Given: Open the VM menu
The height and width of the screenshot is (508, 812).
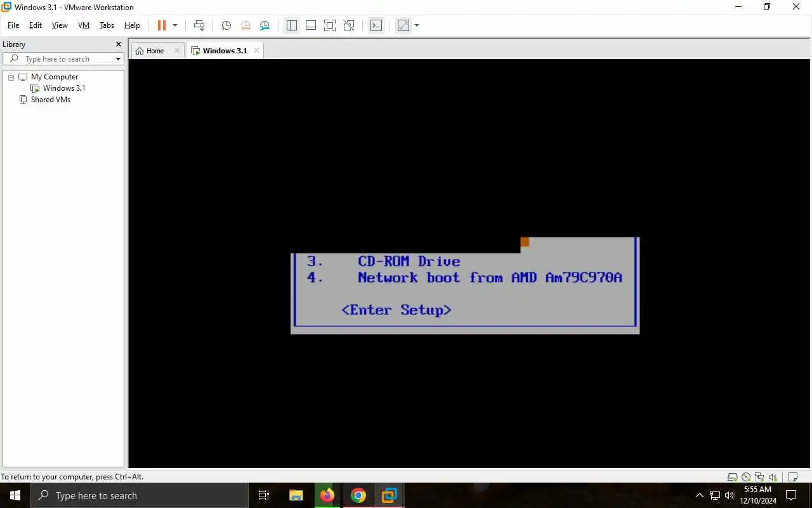Looking at the screenshot, I should point(83,25).
